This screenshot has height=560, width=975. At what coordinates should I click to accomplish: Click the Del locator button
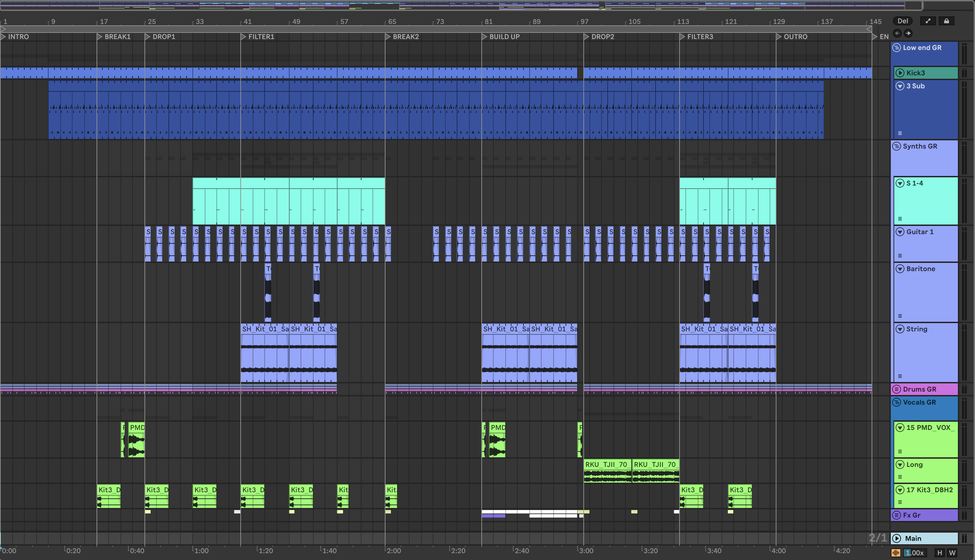coord(903,21)
